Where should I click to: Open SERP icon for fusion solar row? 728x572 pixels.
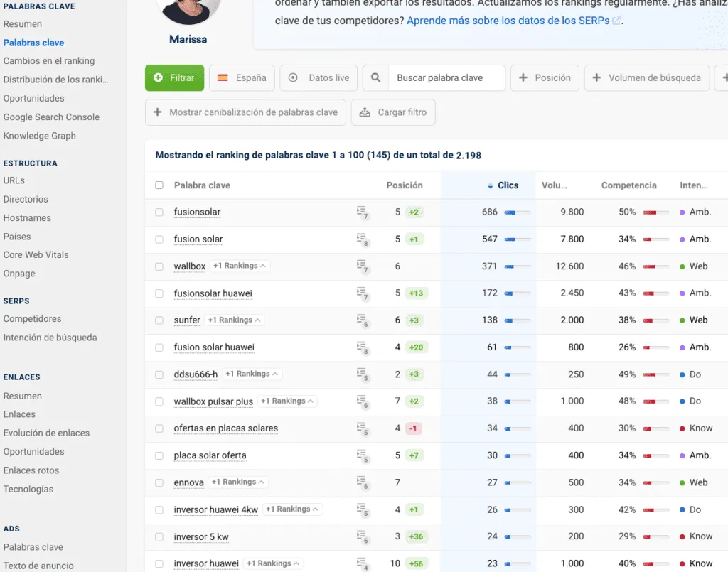pos(362,239)
